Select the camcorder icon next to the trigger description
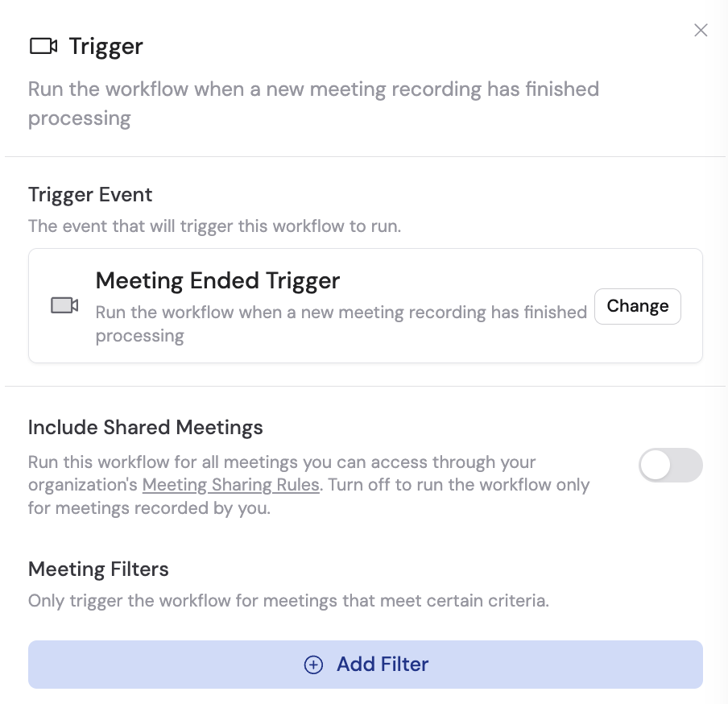 (64, 305)
